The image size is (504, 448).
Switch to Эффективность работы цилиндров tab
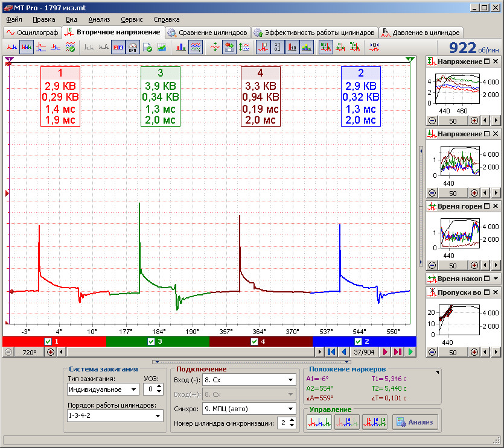point(314,33)
